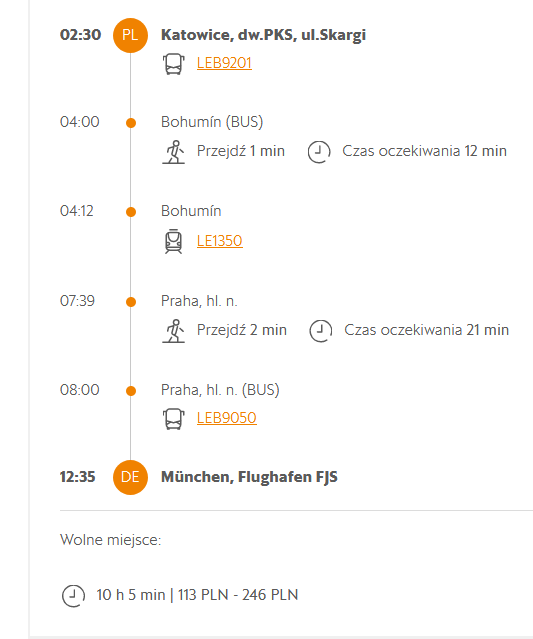The height and width of the screenshot is (639, 533).
Task: Select the Praha, hl. n. stop marker at 07:39
Action: point(131,302)
